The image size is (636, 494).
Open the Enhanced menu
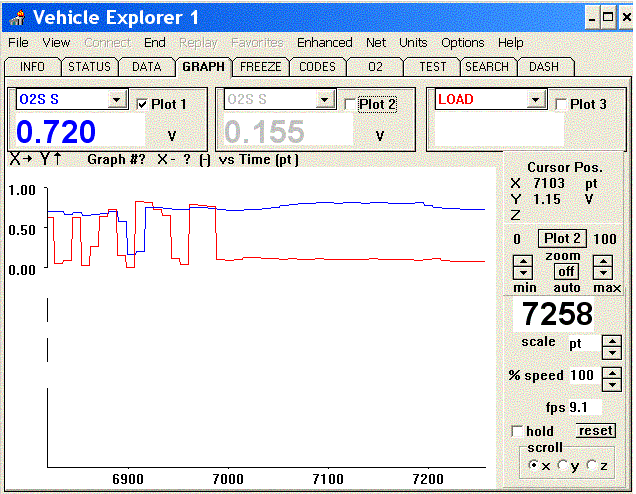(x=324, y=43)
